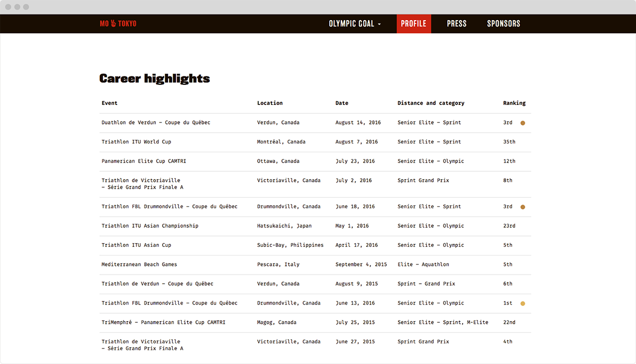
Task: Click the August 14, 2016 date
Action: click(358, 123)
